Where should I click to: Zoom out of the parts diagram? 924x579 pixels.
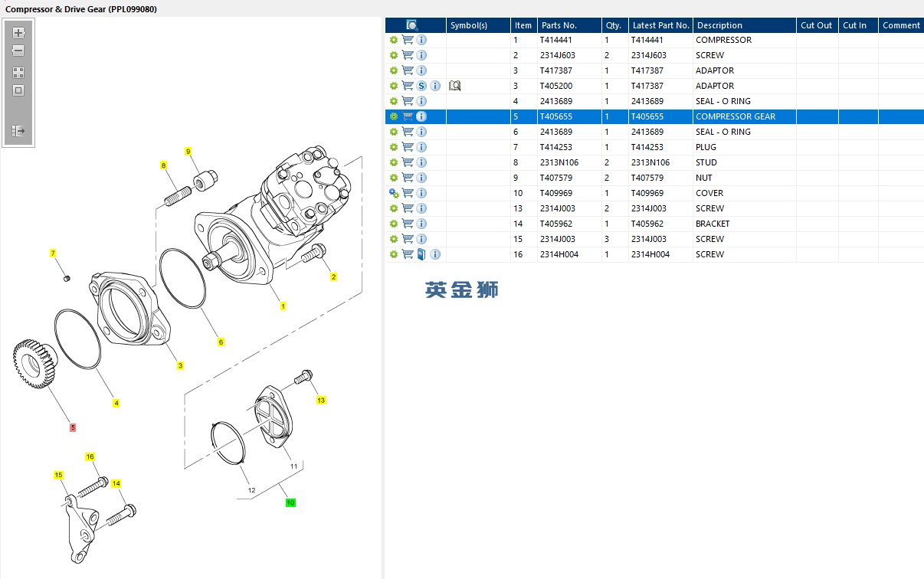pos(18,51)
